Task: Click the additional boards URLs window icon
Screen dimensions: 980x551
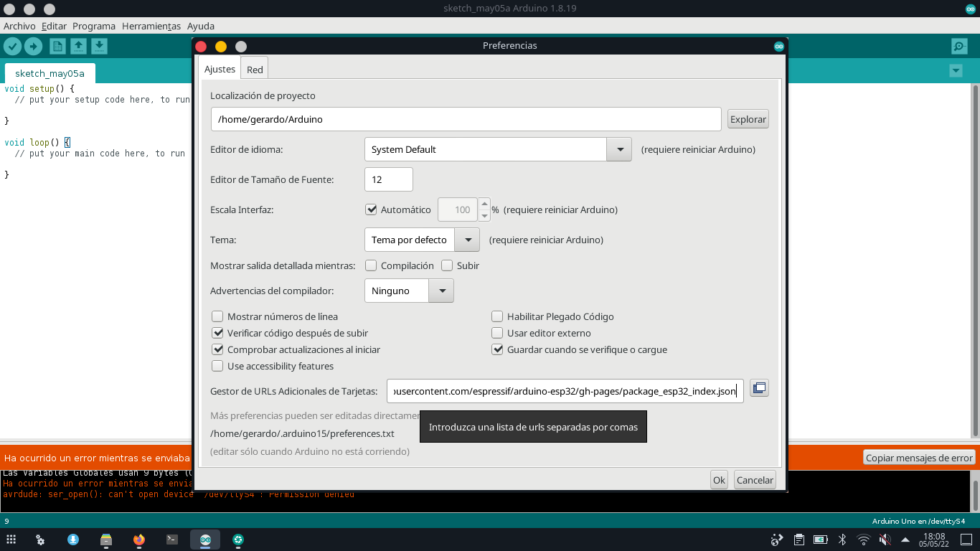Action: (759, 388)
